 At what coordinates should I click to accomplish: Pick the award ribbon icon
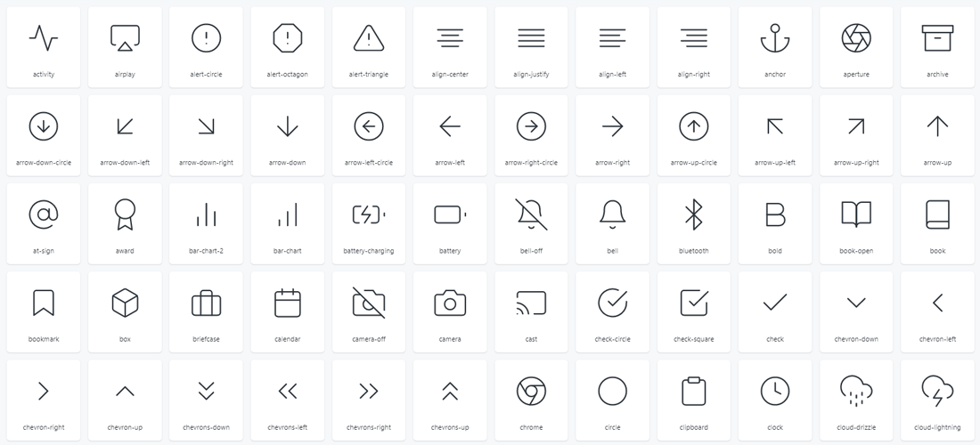pyautogui.click(x=125, y=214)
